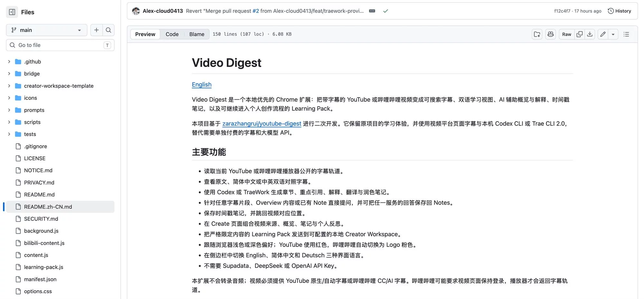Open the tests folder
The width and height of the screenshot is (644, 299).
(30, 134)
